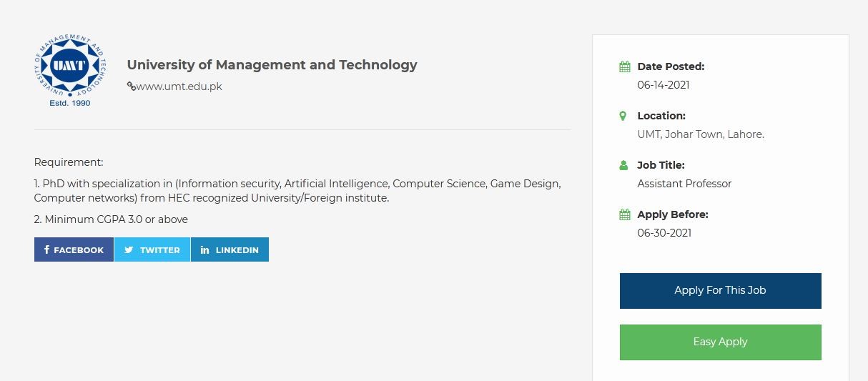Click the Apply Before calendar icon
868x381 pixels.
click(625, 214)
